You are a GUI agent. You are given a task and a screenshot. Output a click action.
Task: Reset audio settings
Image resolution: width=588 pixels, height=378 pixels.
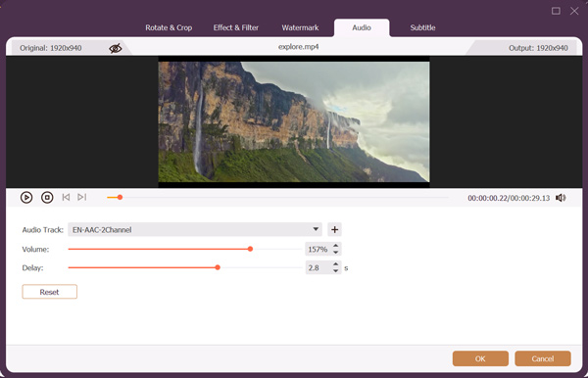tap(50, 292)
